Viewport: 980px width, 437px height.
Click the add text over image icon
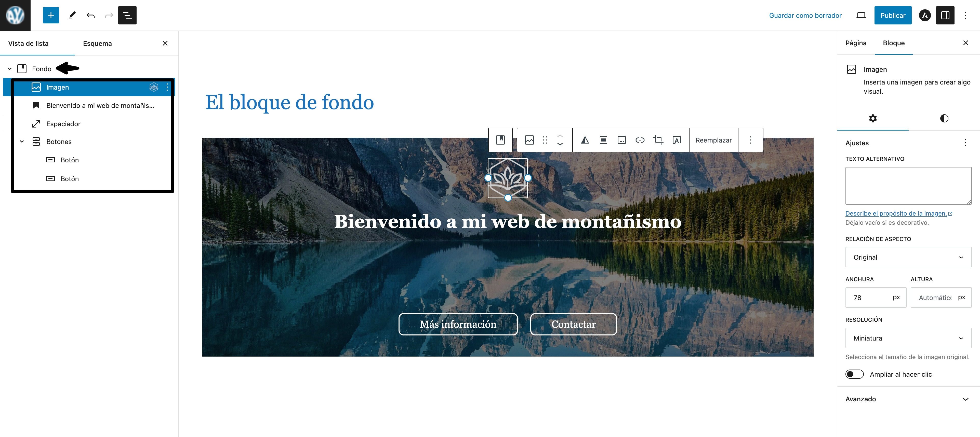pyautogui.click(x=677, y=140)
